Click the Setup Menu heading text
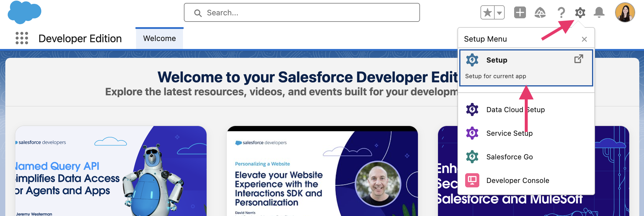The image size is (644, 216). click(x=485, y=39)
